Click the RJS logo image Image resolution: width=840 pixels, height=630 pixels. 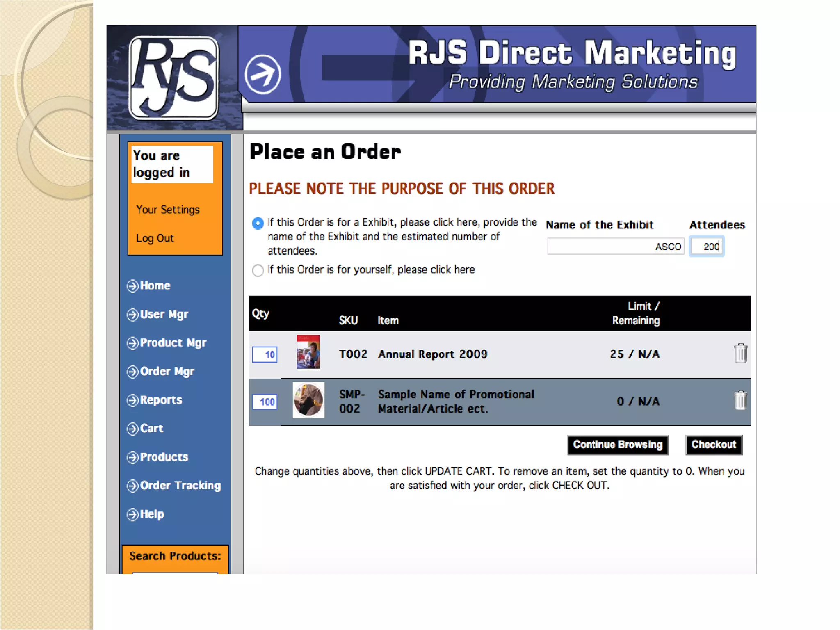pos(173,78)
